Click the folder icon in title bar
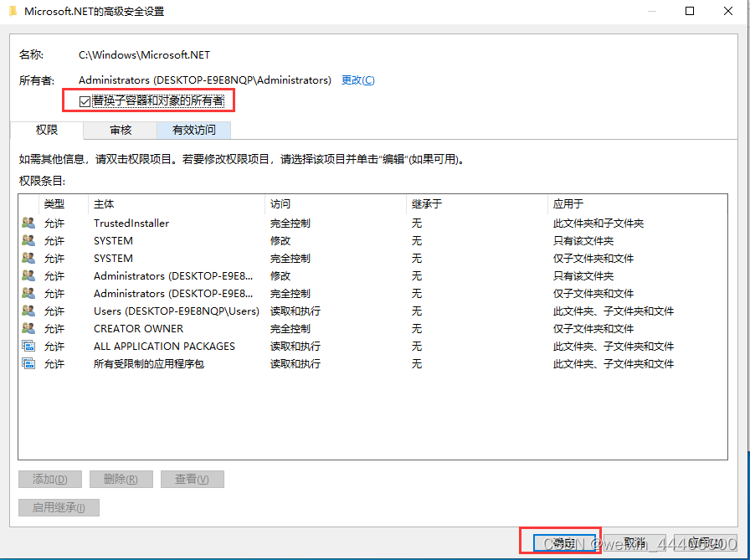The image size is (750, 560). (x=13, y=11)
